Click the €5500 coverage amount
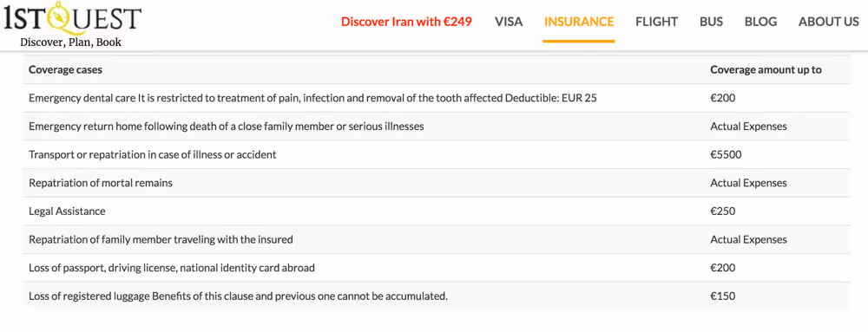Viewport: 868px width, 332px height. coord(726,154)
